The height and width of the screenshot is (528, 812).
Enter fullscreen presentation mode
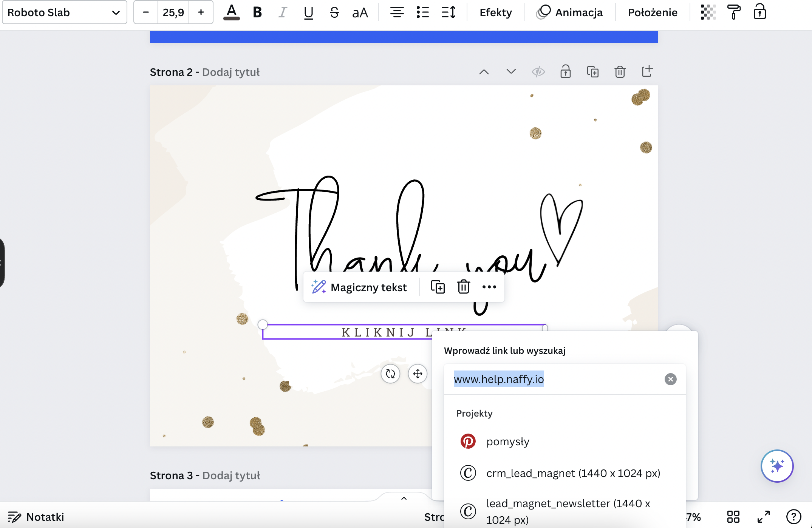[x=763, y=517]
